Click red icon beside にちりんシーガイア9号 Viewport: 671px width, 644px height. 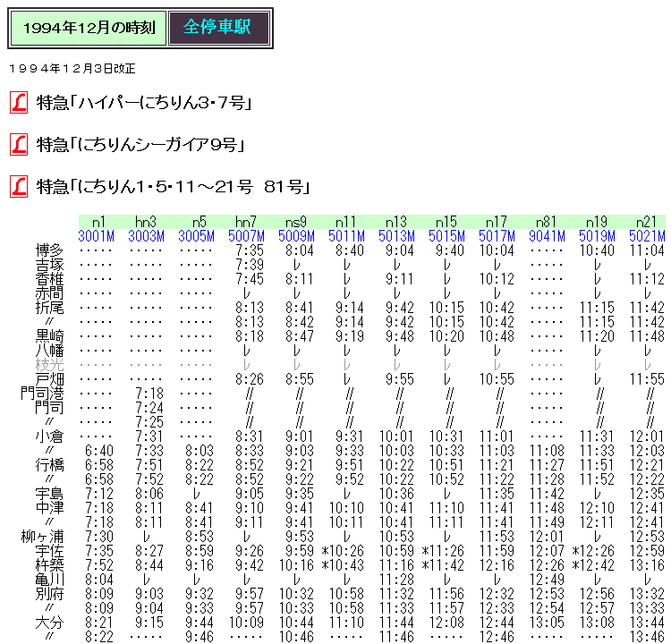click(18, 144)
